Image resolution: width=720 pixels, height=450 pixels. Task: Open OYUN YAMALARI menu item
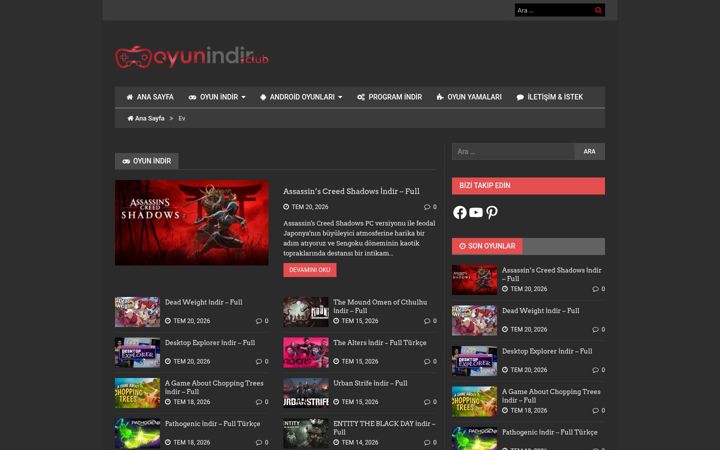tap(469, 97)
